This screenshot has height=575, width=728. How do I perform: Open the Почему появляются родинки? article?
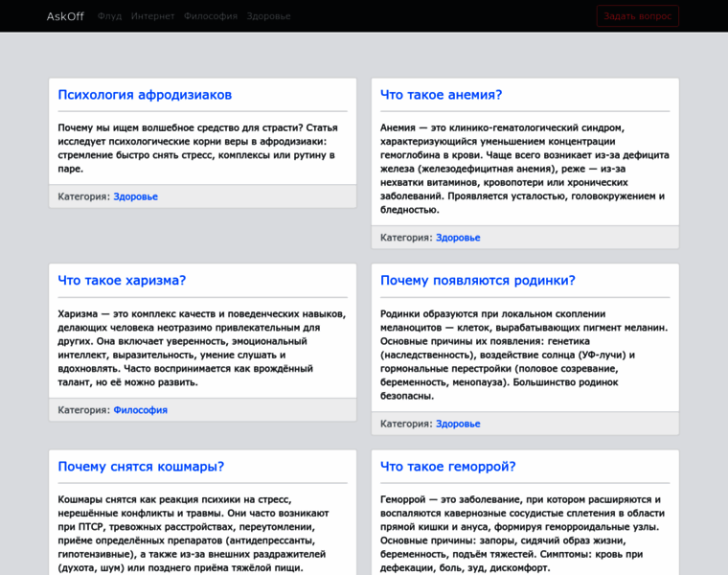477,281
